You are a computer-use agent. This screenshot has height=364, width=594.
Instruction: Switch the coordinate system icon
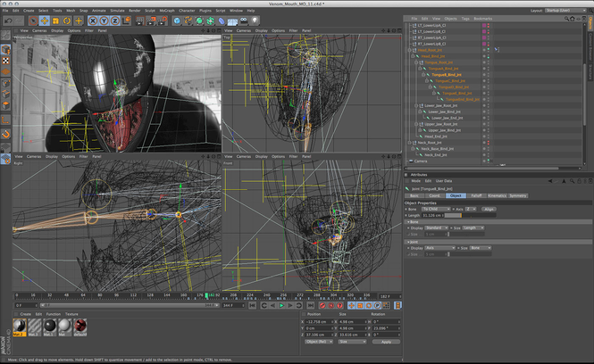pyautogui.click(x=127, y=21)
